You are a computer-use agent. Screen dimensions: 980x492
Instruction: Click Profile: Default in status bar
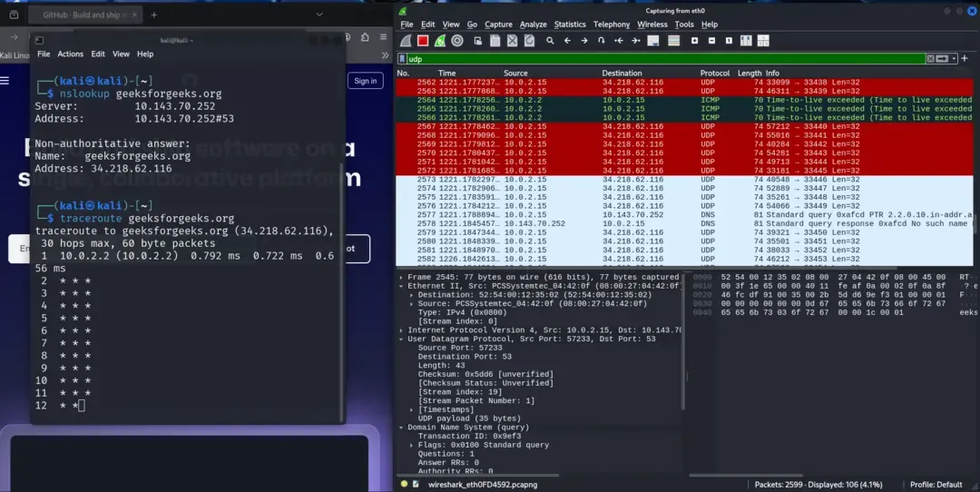(x=936, y=485)
